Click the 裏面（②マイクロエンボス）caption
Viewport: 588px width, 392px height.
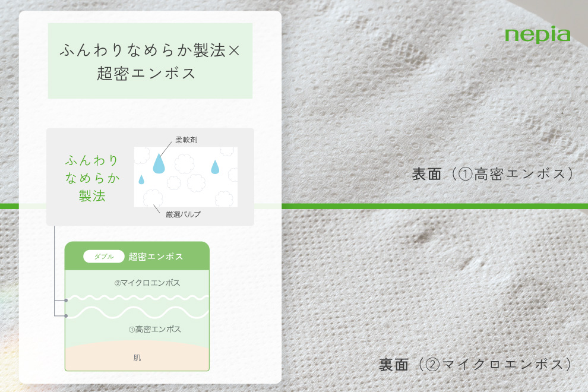coord(476,364)
